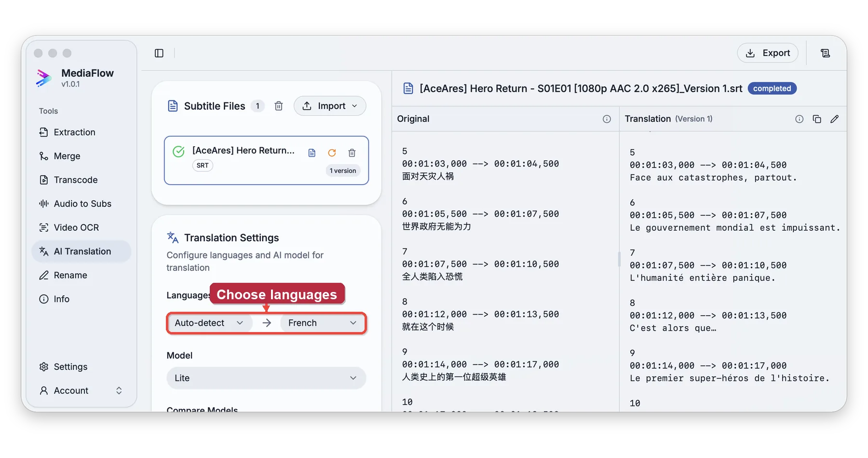Screen dimensions: 868x458
Task: Show info for the Original column
Action: point(607,119)
